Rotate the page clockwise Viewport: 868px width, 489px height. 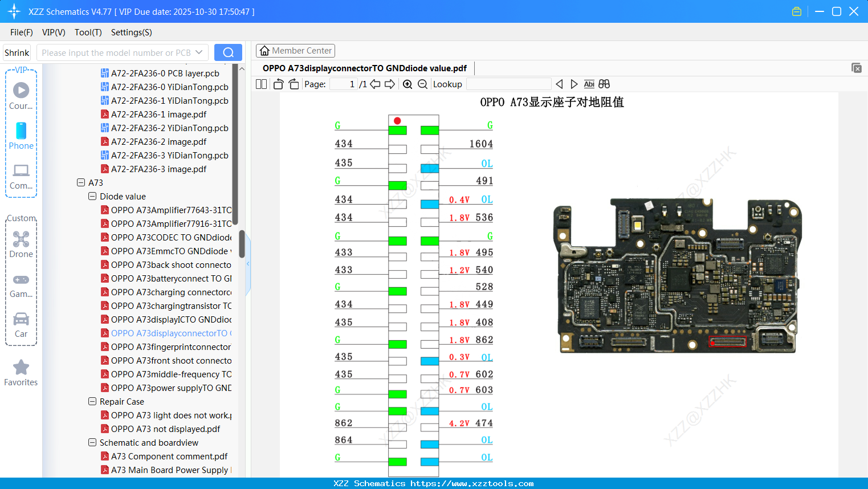pyautogui.click(x=294, y=84)
